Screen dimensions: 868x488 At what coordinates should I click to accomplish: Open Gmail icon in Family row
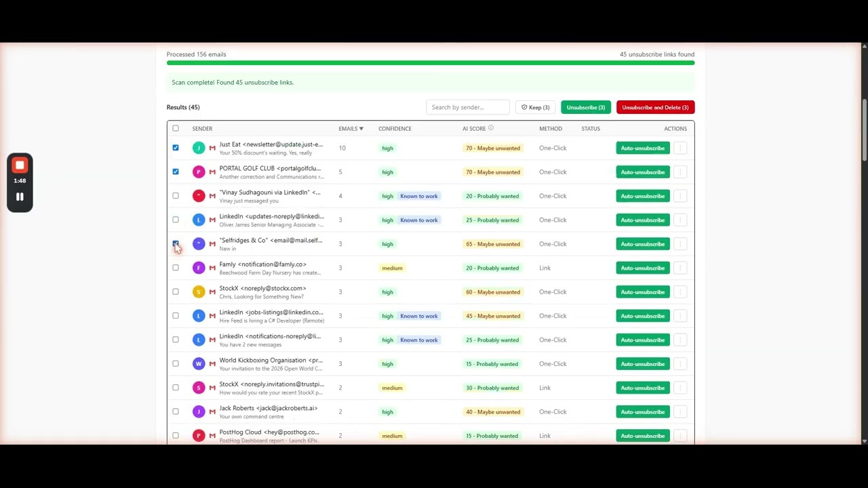[212, 268]
